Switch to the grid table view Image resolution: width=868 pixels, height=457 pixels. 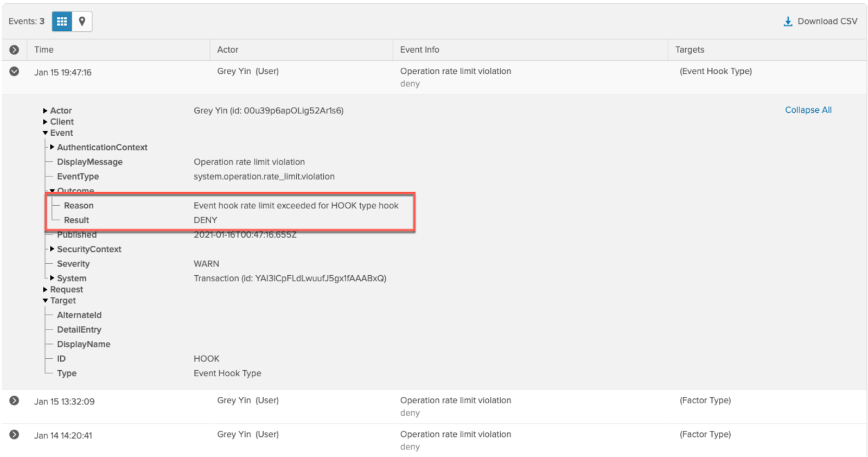click(62, 21)
